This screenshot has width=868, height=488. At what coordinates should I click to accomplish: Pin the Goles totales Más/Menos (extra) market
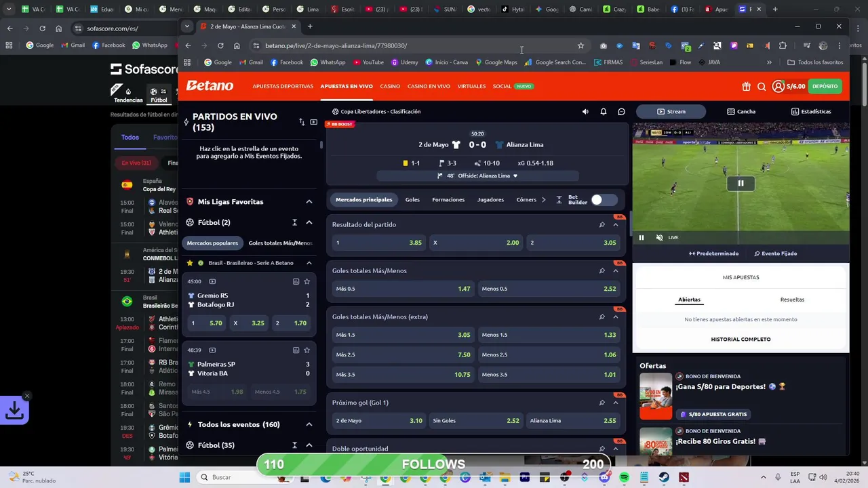(601, 317)
